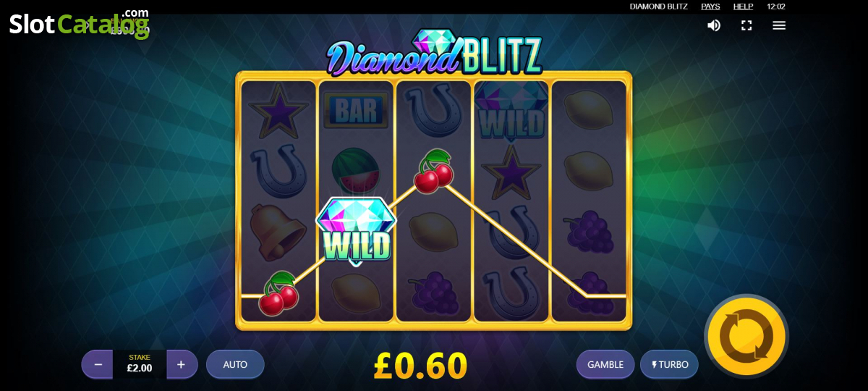Decrease stake with the minus button
This screenshot has width=868, height=391.
pyautogui.click(x=98, y=364)
